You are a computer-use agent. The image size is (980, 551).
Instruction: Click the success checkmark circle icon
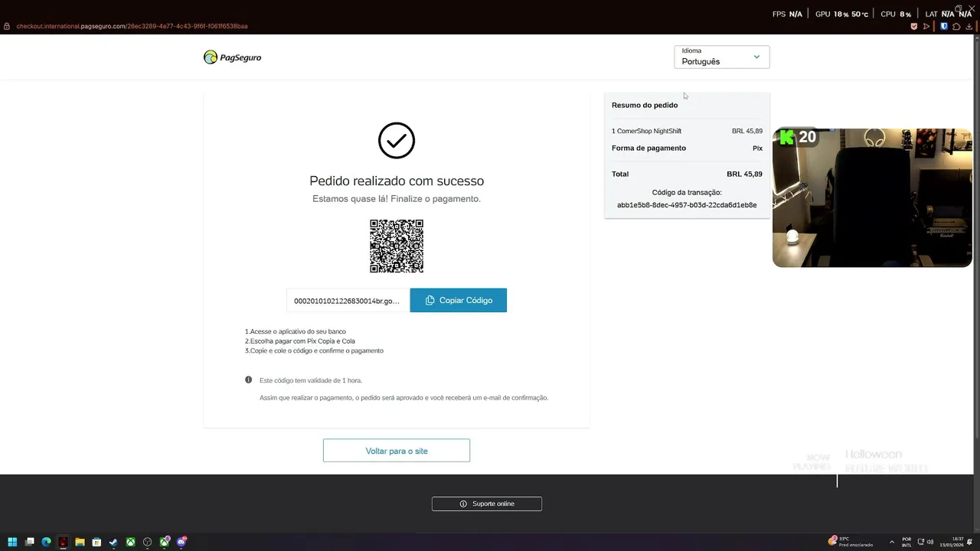[397, 141]
